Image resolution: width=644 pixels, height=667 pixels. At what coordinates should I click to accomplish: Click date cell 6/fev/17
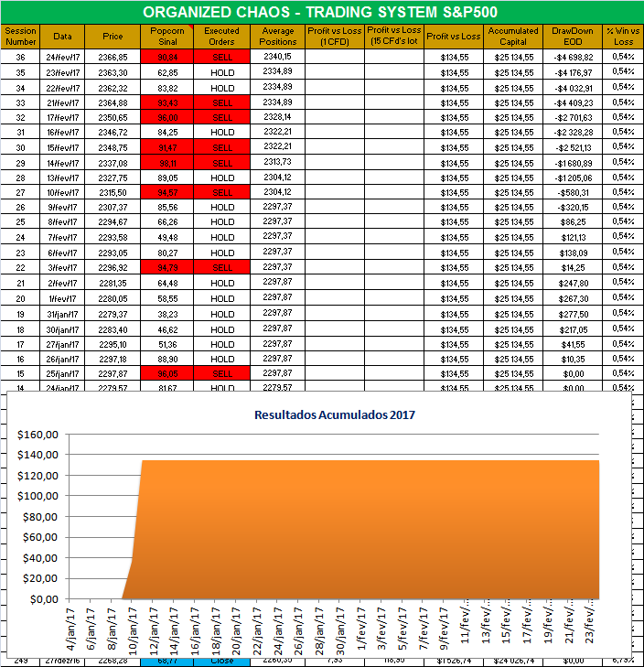coord(62,253)
